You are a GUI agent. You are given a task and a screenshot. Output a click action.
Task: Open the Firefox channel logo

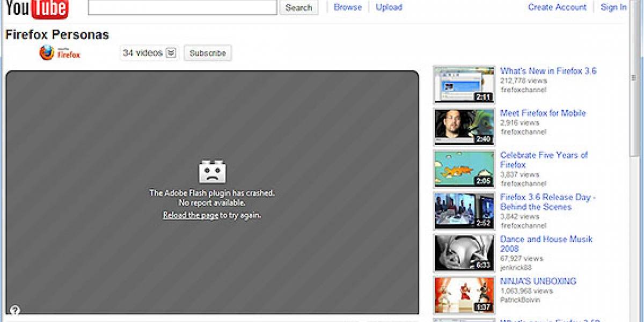pos(60,53)
